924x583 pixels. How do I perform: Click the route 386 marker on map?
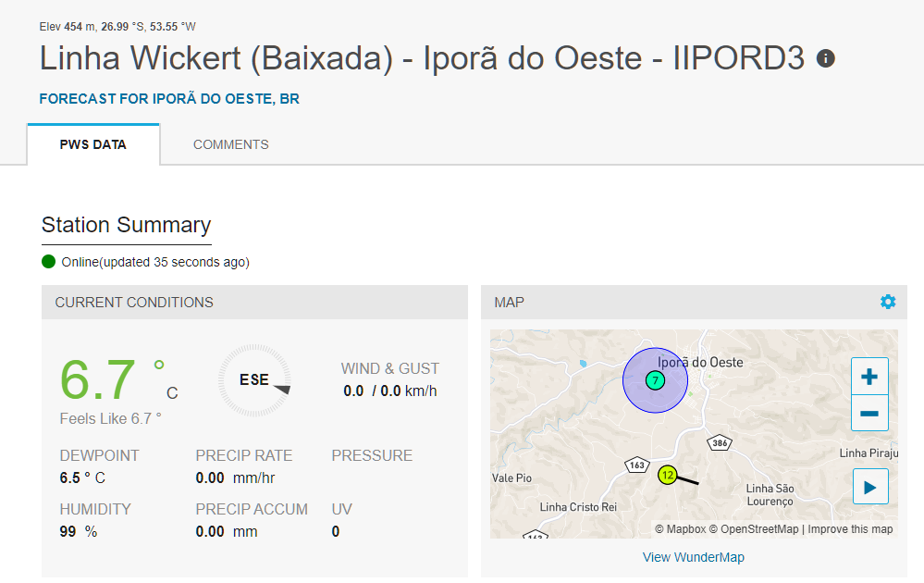(x=720, y=443)
